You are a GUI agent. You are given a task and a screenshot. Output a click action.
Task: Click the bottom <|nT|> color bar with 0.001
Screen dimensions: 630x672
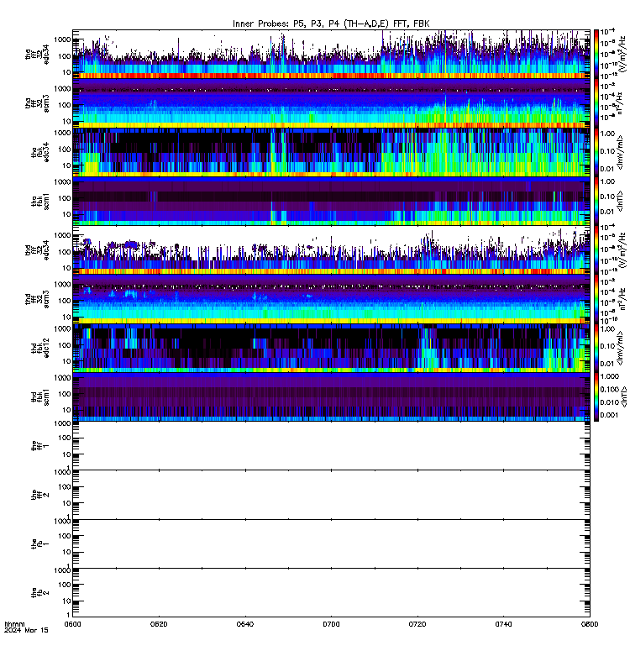pos(596,396)
